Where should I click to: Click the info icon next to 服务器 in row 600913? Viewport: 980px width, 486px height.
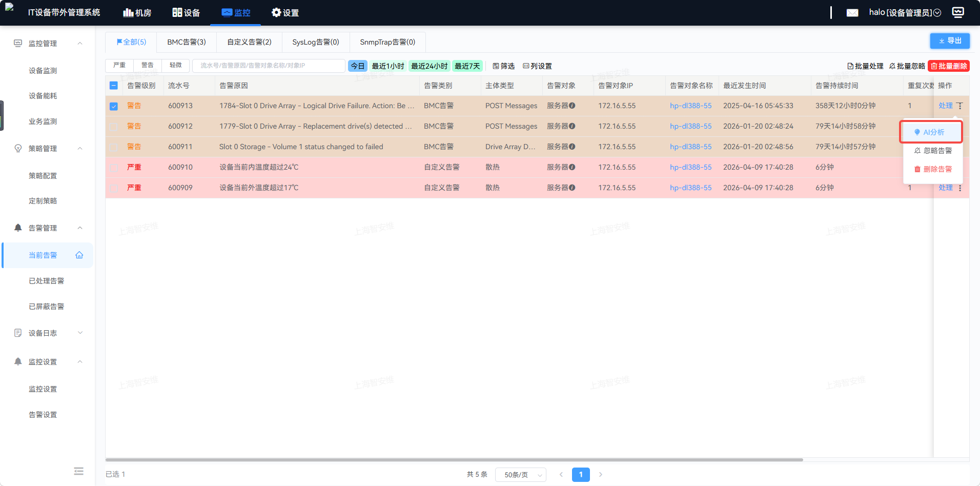(x=572, y=106)
